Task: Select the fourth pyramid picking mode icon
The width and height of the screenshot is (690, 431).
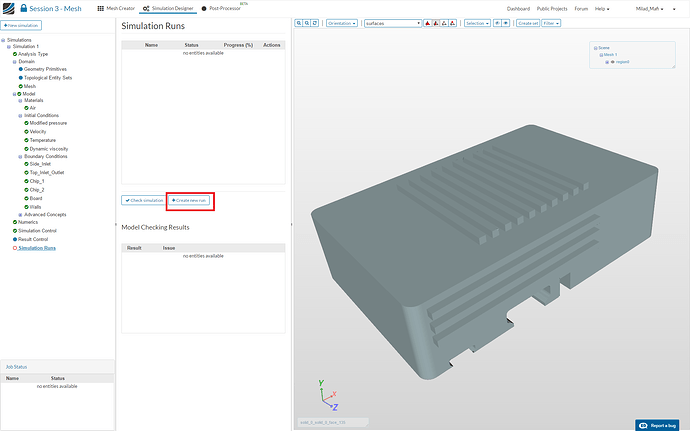Action: tap(452, 23)
